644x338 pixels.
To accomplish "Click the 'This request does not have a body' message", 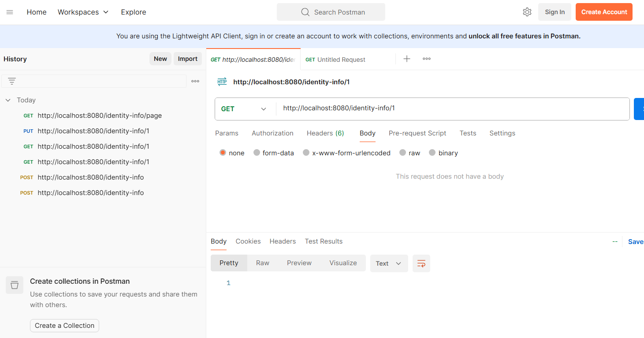I will click(x=450, y=177).
